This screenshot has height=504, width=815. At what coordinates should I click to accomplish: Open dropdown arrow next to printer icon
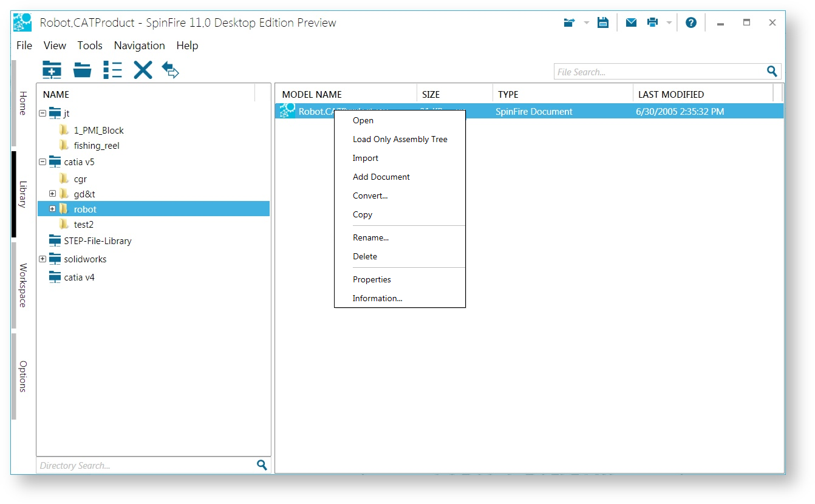tap(669, 23)
